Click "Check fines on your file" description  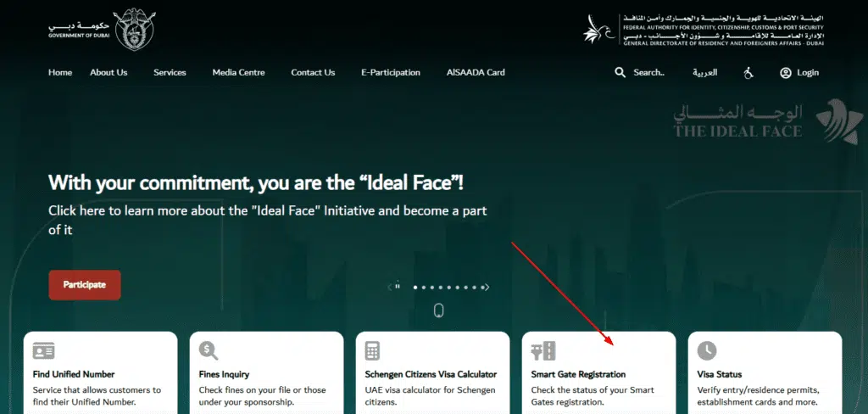tap(263, 395)
